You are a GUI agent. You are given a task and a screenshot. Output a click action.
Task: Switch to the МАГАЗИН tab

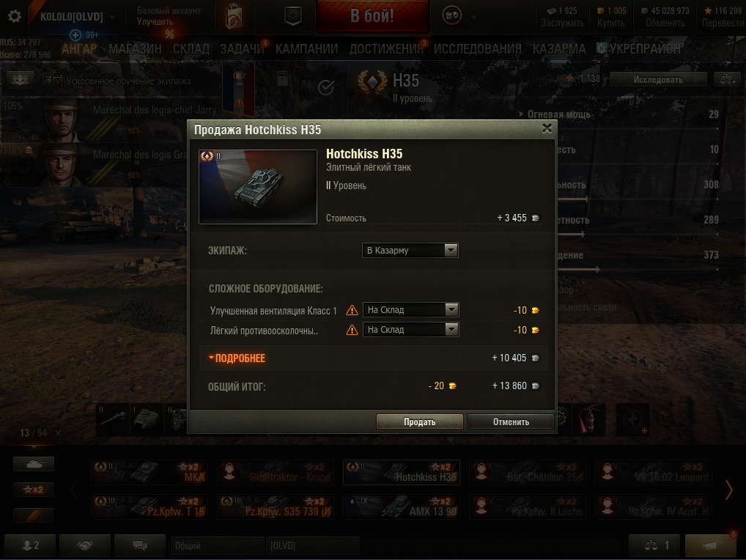pos(135,49)
